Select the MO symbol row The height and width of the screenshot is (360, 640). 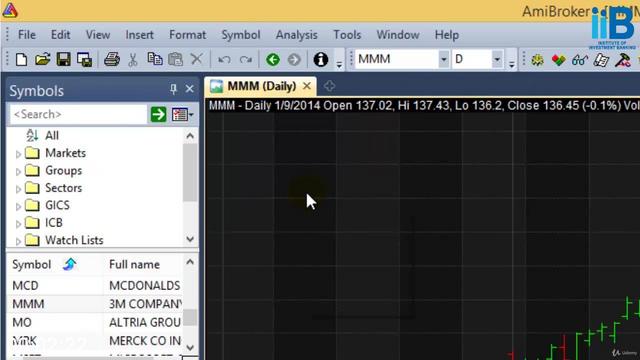(95, 322)
